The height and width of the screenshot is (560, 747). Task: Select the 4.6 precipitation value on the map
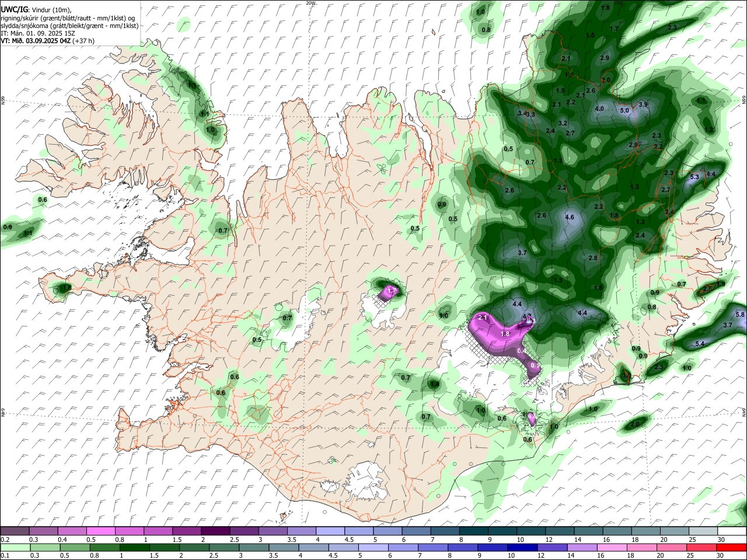pyautogui.click(x=570, y=218)
